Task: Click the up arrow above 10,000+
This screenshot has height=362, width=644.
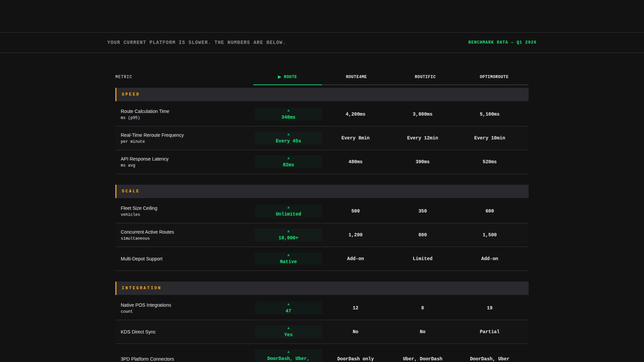Action: coord(288,231)
